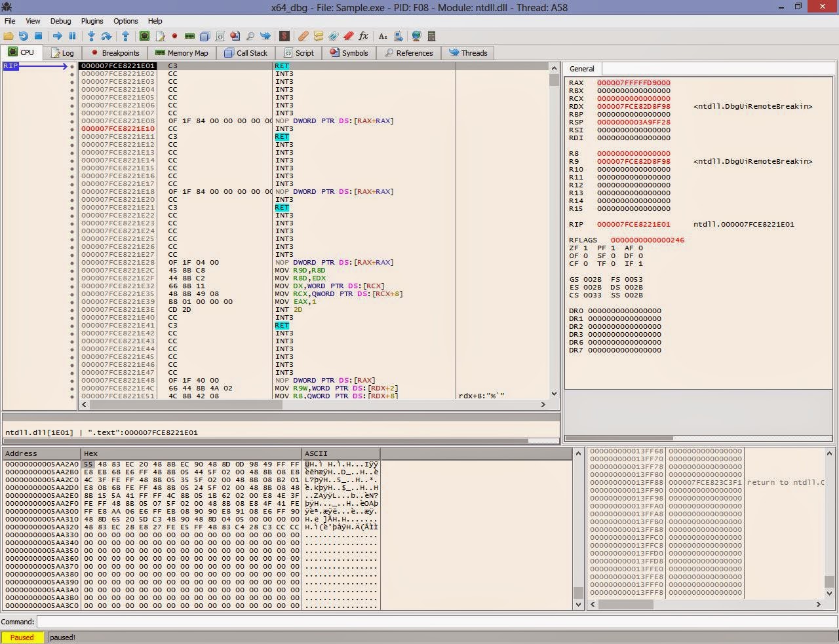This screenshot has height=644, width=839.
Task: Click the Step Over toolbar icon
Action: coord(106,36)
